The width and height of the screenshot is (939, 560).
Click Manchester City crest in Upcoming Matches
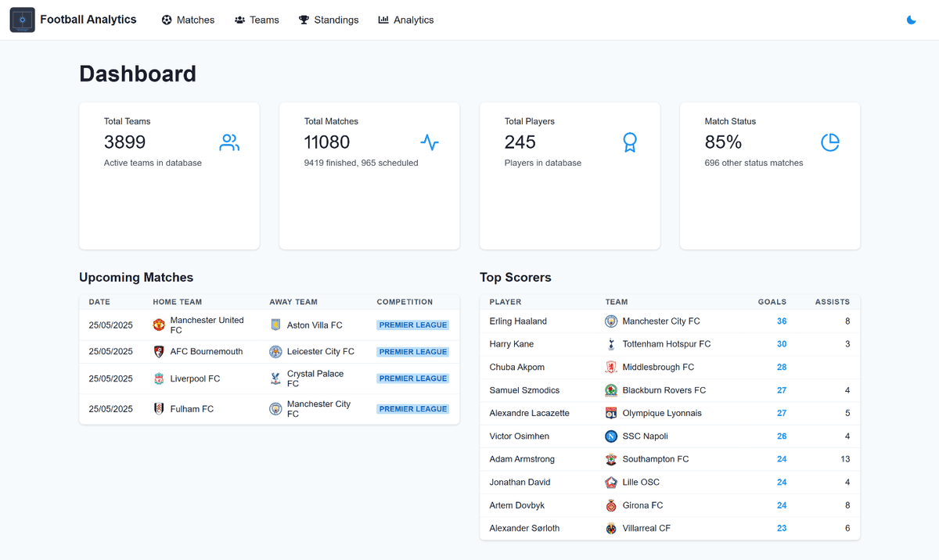275,408
